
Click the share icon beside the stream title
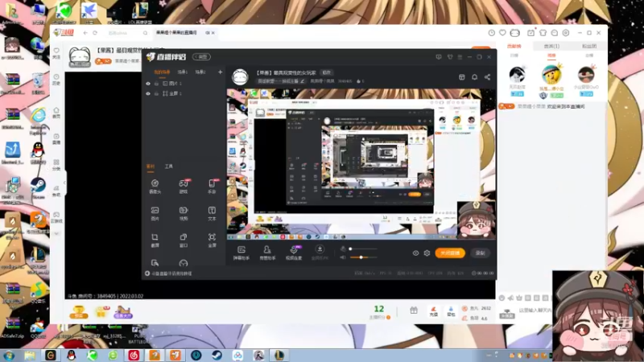click(487, 77)
